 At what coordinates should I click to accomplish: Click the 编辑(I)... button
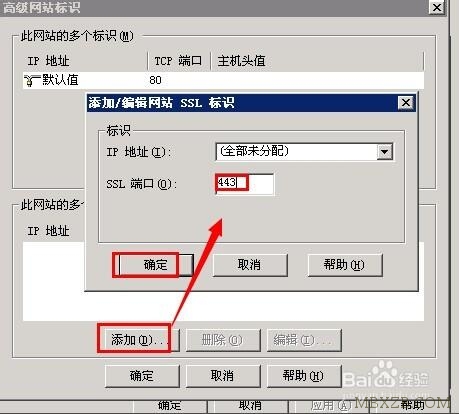(304, 340)
